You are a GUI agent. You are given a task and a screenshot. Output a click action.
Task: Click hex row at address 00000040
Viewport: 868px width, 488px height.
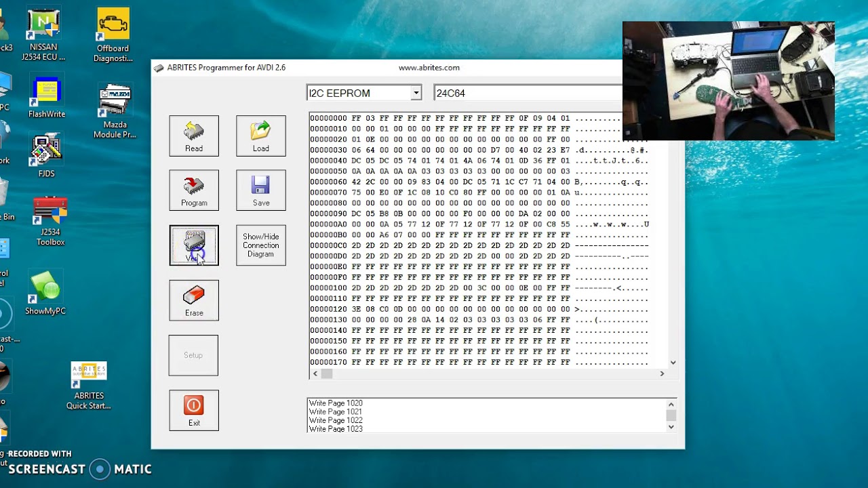[479, 161]
